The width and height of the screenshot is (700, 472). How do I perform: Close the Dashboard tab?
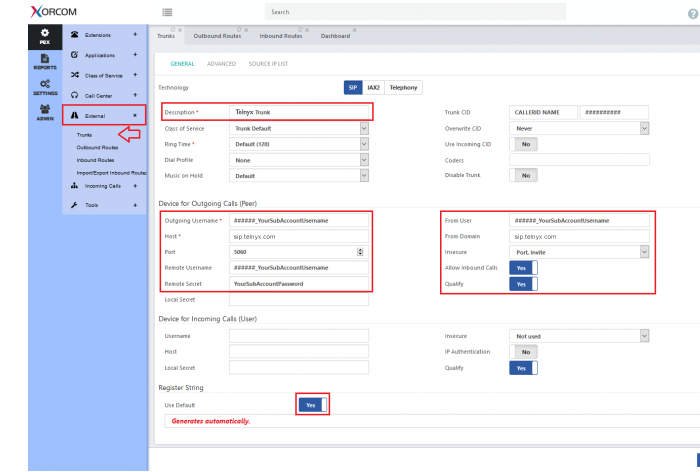(x=354, y=30)
